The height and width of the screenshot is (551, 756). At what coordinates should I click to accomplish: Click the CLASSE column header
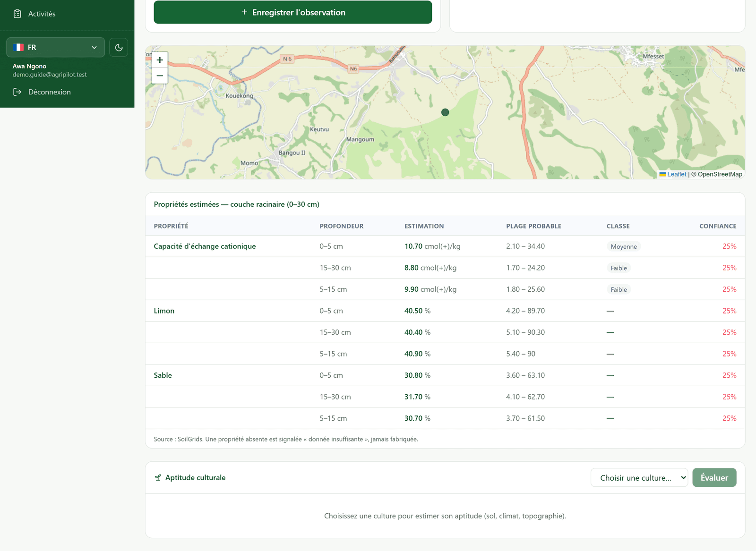(618, 226)
